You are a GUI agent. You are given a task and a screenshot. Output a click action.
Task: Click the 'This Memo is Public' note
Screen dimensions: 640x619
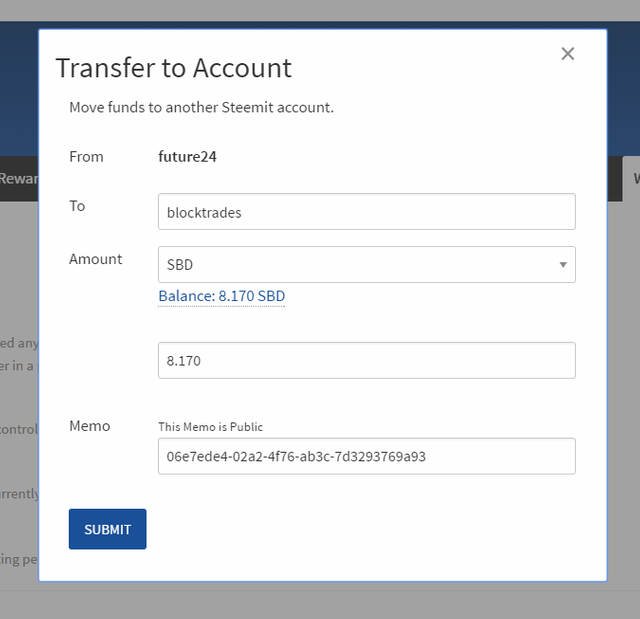[211, 427]
